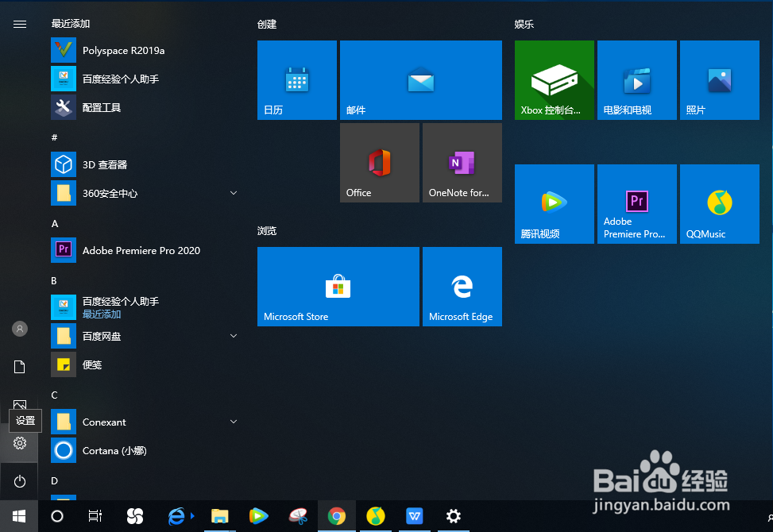Viewport: 773px width, 532px height.
Task: Click the # section letter header
Action: pyautogui.click(x=54, y=137)
